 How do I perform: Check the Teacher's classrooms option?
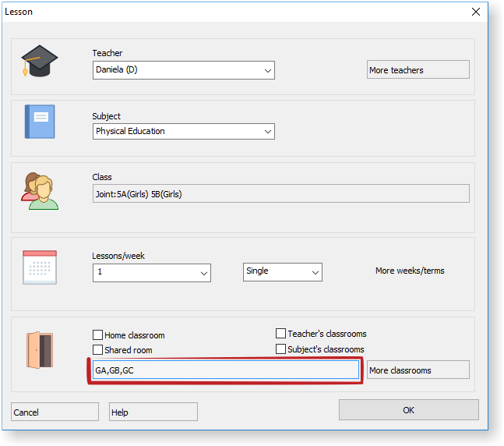tap(281, 334)
